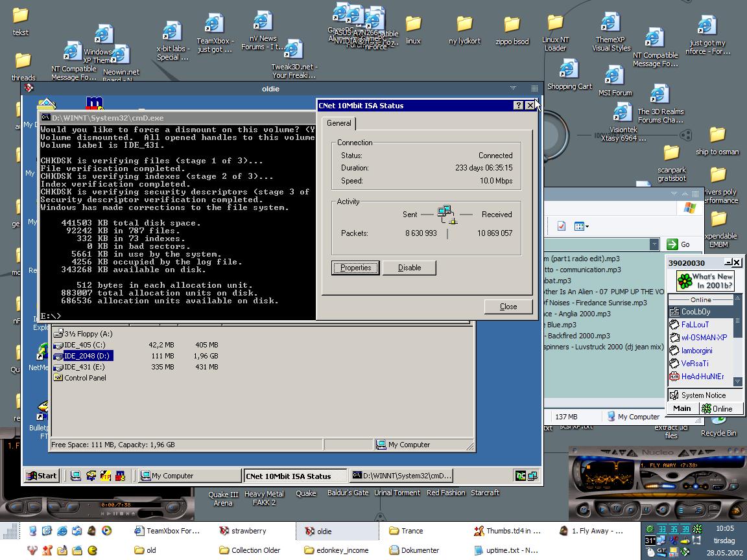
Task: Launch Internet Explorer from quick launch
Action: 62,530
